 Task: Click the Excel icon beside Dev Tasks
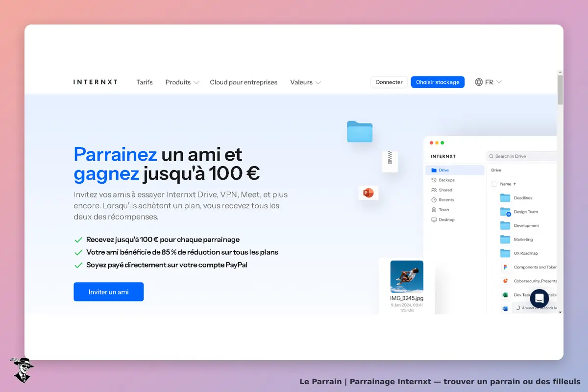(x=505, y=295)
